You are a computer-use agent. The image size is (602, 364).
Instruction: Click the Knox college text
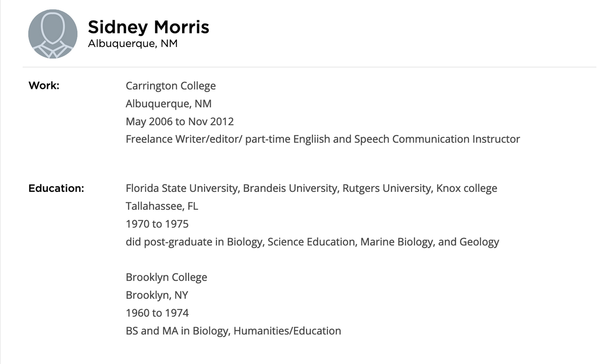pyautogui.click(x=467, y=188)
